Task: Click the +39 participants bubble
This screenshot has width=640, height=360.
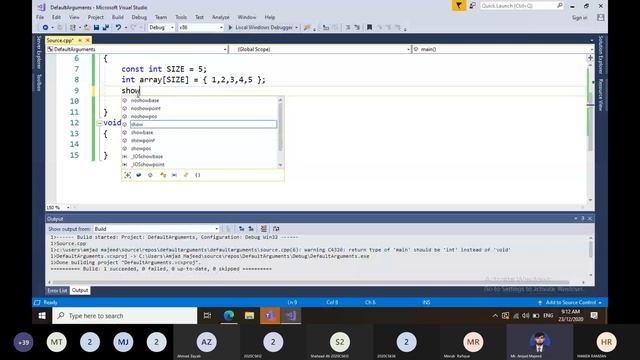Action: tap(24, 342)
